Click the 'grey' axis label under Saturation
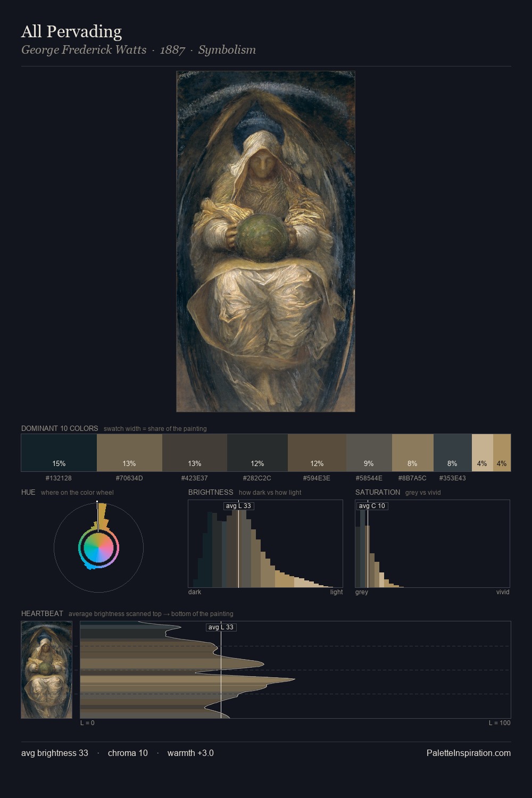This screenshot has height=798, width=532. click(x=362, y=592)
